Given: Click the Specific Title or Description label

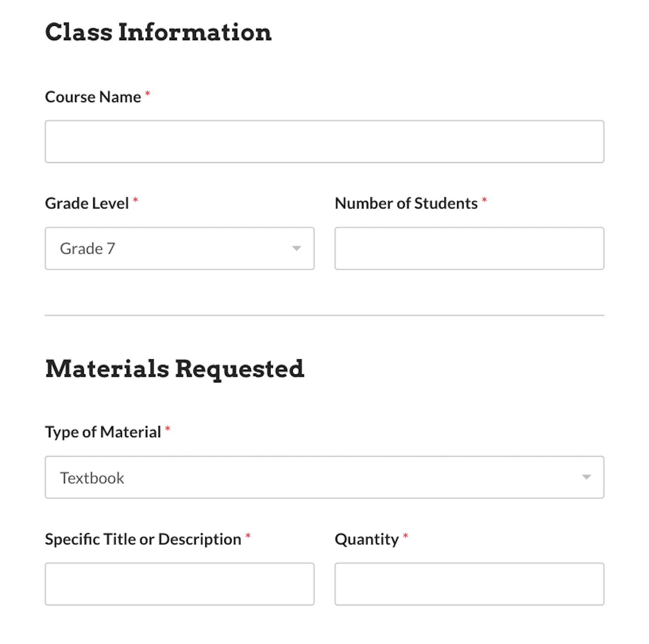Looking at the screenshot, I should coord(143,539).
